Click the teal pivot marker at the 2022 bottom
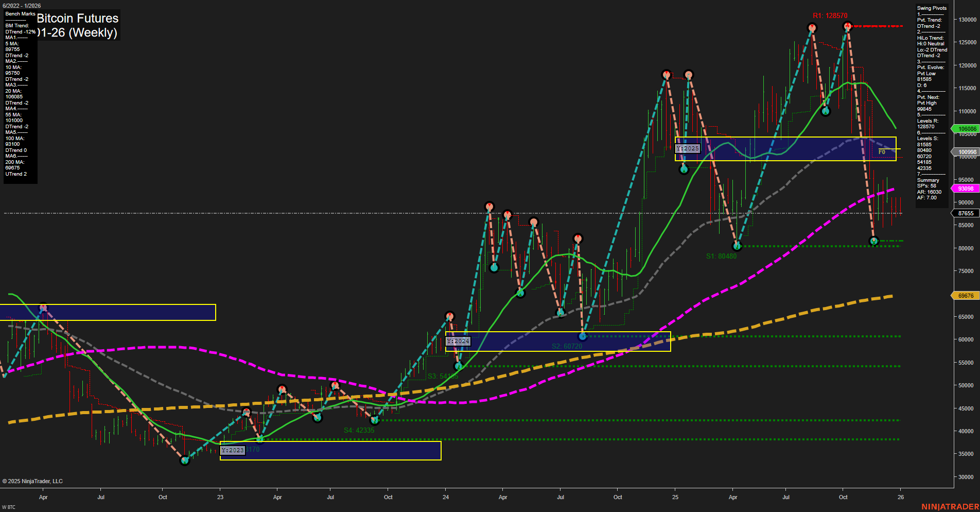This screenshot has height=512, width=980. 185,460
